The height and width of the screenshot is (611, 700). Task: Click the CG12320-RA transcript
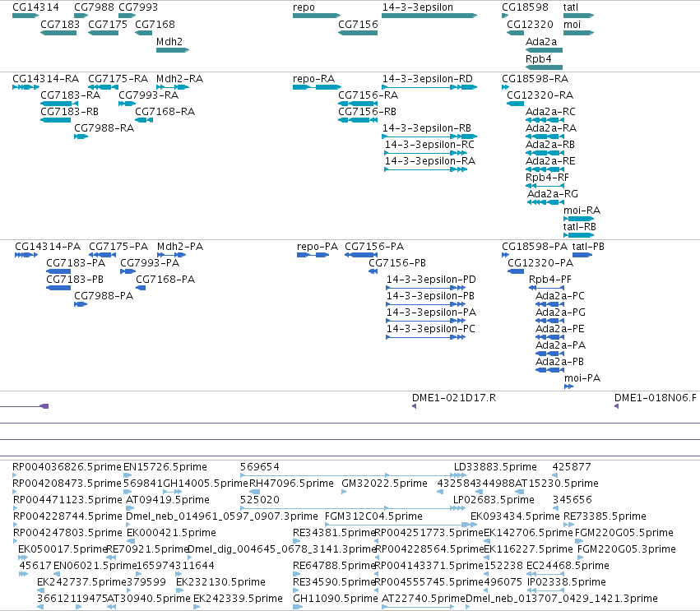click(x=515, y=104)
